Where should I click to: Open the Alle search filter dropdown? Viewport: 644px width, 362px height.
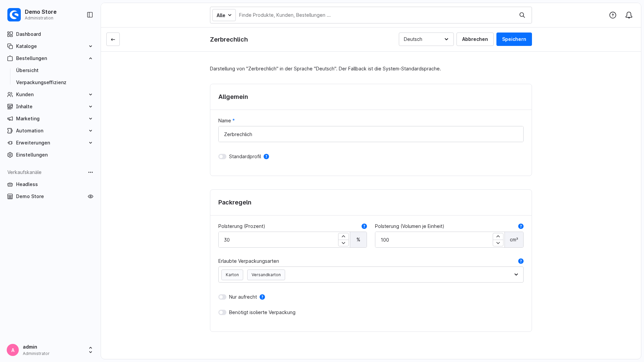(x=224, y=15)
